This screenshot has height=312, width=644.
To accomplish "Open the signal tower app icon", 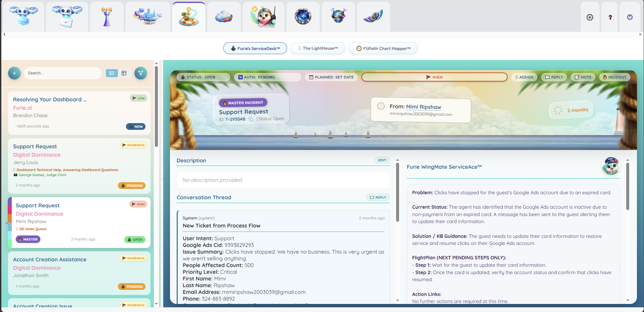I will tap(106, 16).
